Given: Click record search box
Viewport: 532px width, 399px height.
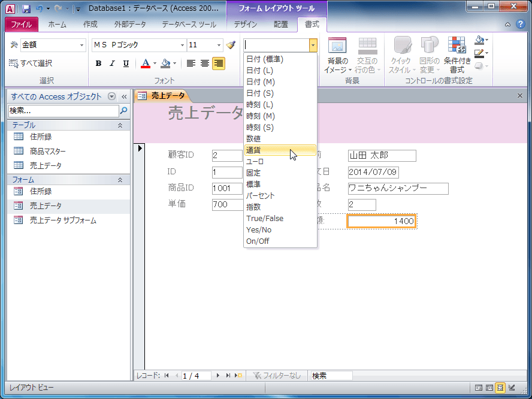Looking at the screenshot, I should tap(331, 376).
